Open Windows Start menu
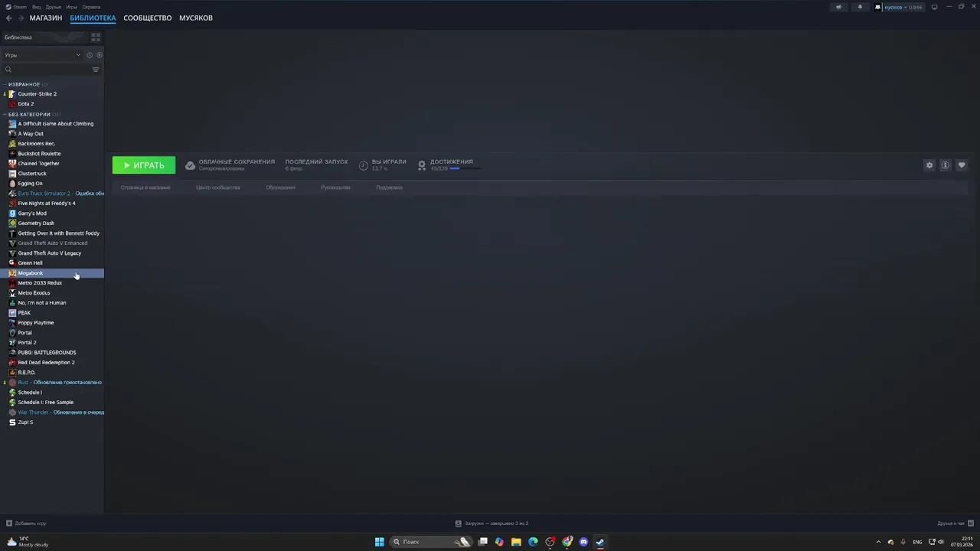This screenshot has height=551, width=980. (x=379, y=542)
